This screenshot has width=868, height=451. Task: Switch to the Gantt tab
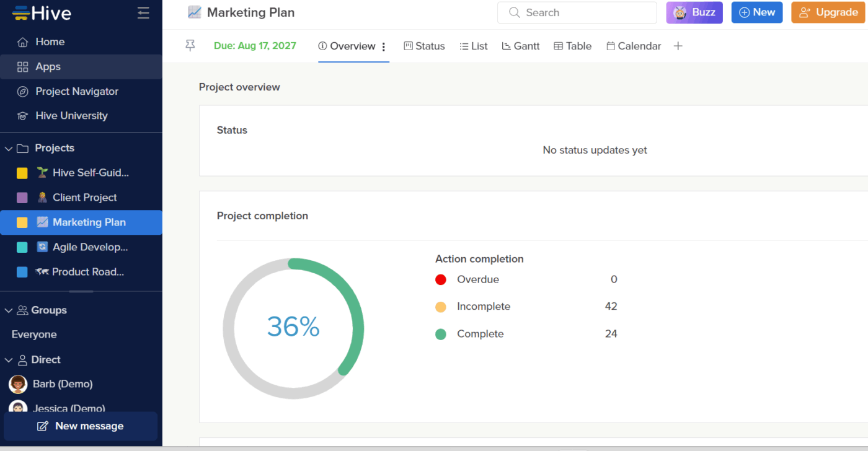[x=521, y=45]
